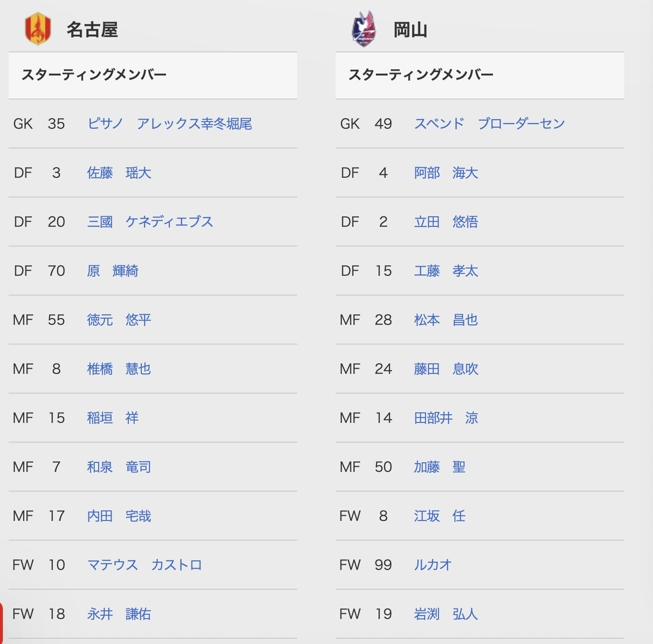Click the Nagoya Grampus team crest icon

(38, 29)
